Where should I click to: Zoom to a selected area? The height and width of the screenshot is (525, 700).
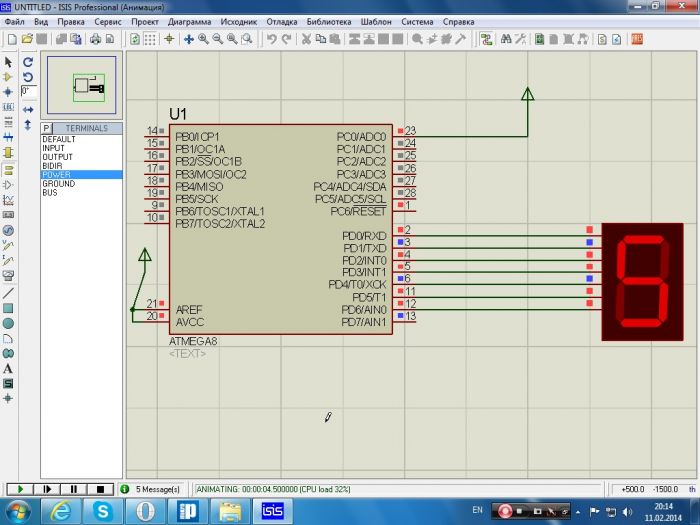tap(246, 39)
